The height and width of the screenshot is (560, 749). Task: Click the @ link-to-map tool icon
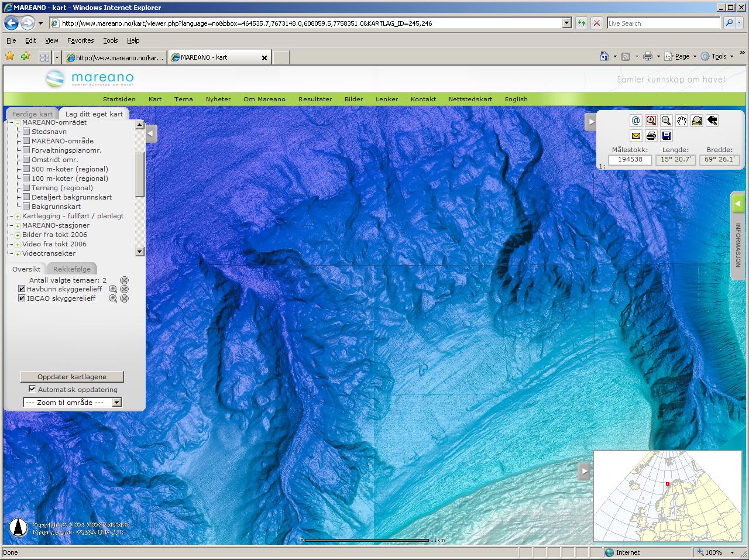635,121
